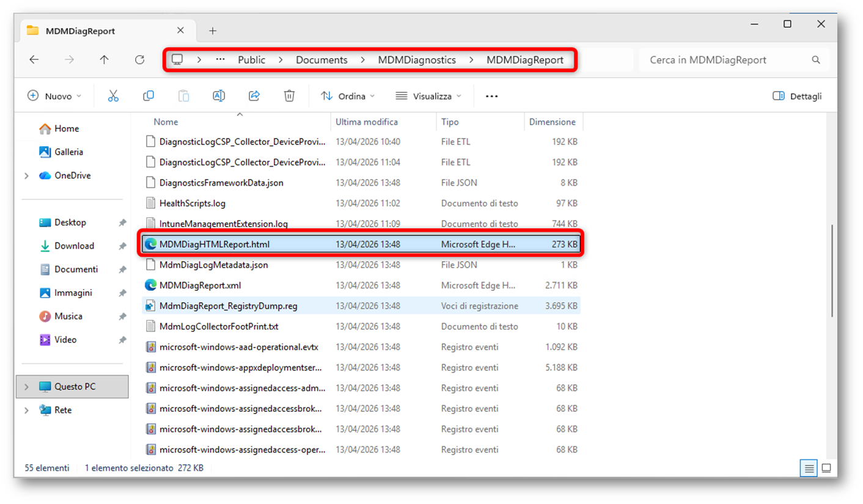The image size is (863, 504).
Task: Switch to details list view icon
Action: (x=809, y=468)
